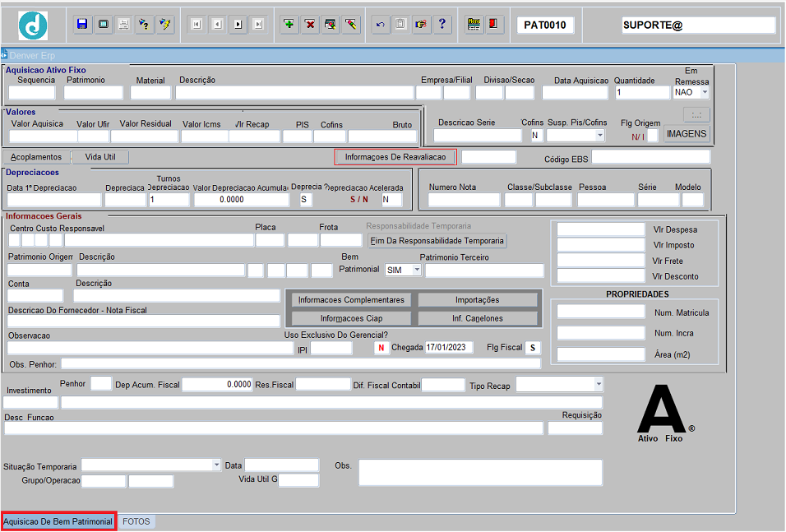Go to the previous record

[x=217, y=24]
